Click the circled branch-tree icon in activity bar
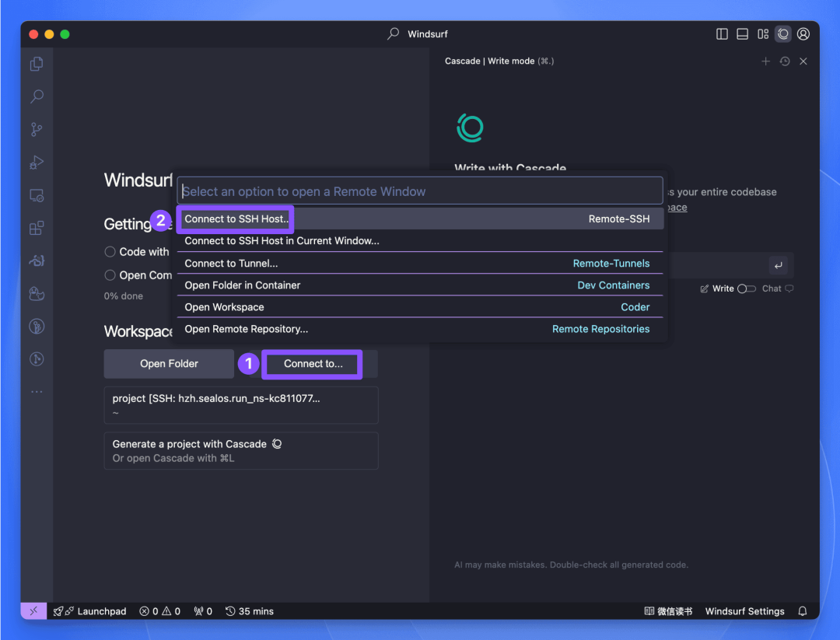The height and width of the screenshot is (640, 840). [37, 326]
